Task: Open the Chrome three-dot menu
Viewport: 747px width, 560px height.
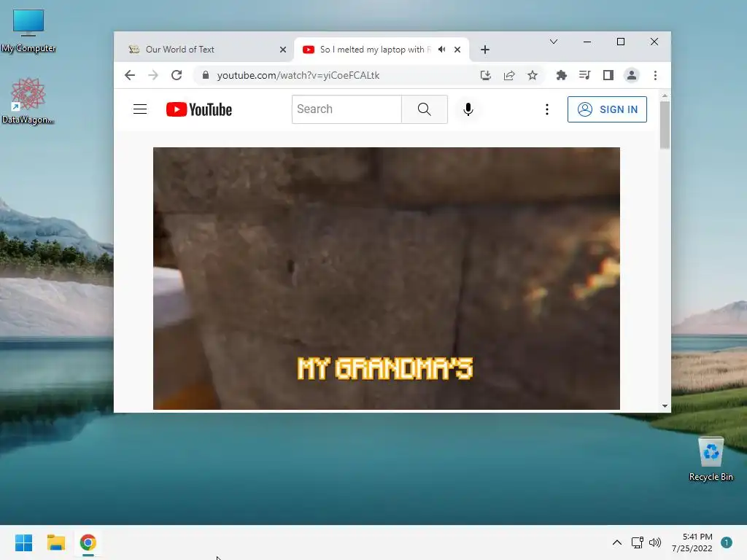Action: 655,75
